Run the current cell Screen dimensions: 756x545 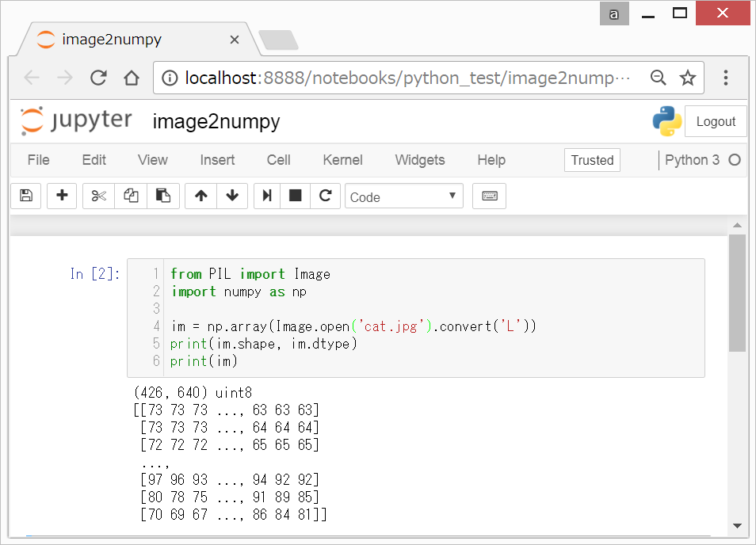[x=267, y=196]
